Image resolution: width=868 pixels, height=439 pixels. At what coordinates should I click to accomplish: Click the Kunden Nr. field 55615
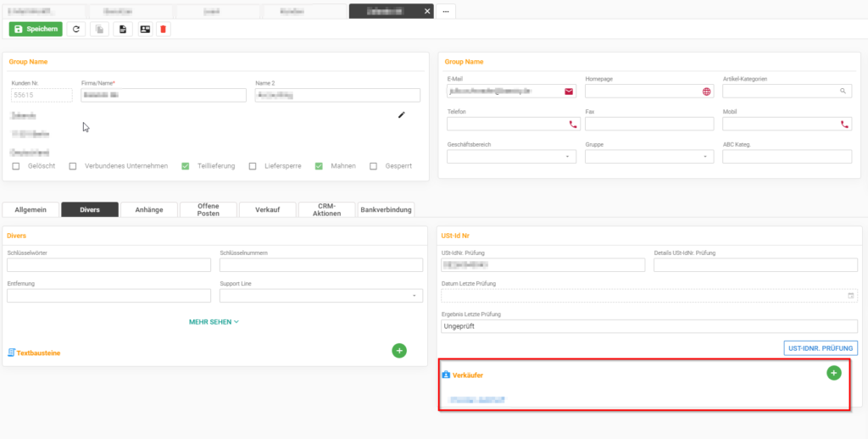coord(42,95)
